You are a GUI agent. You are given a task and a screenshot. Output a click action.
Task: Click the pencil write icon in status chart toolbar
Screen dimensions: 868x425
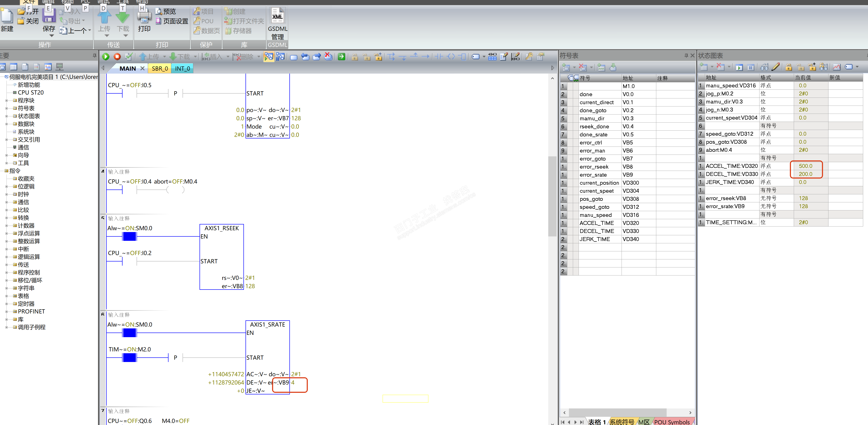point(776,67)
